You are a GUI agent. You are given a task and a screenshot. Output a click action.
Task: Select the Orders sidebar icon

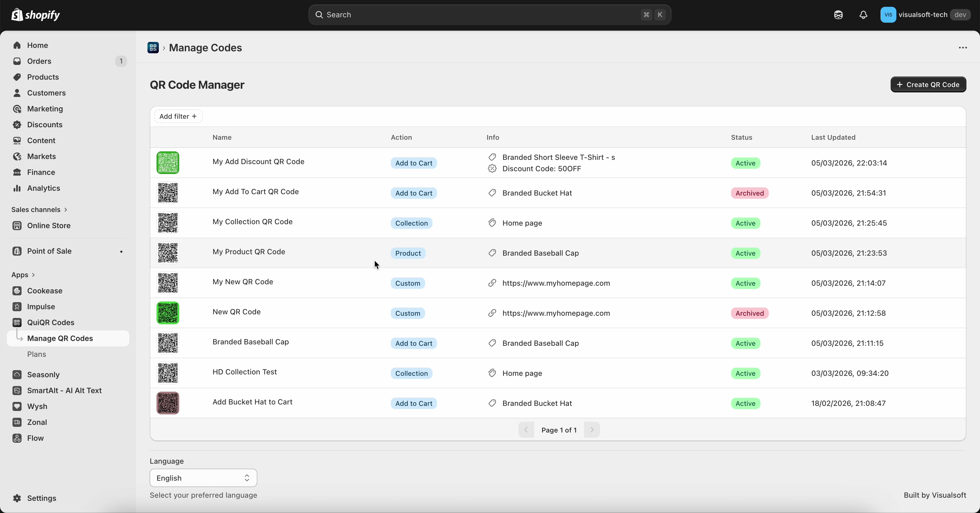(18, 61)
